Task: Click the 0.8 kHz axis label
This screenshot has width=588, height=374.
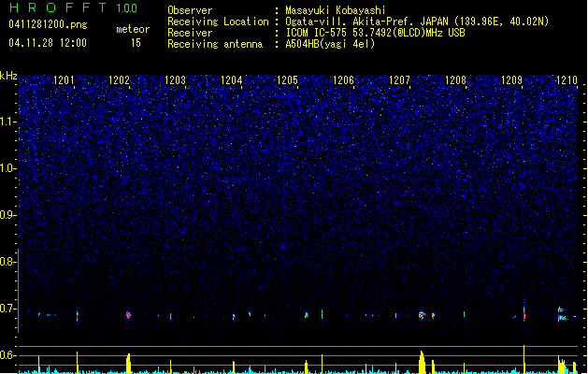Action: 7,262
